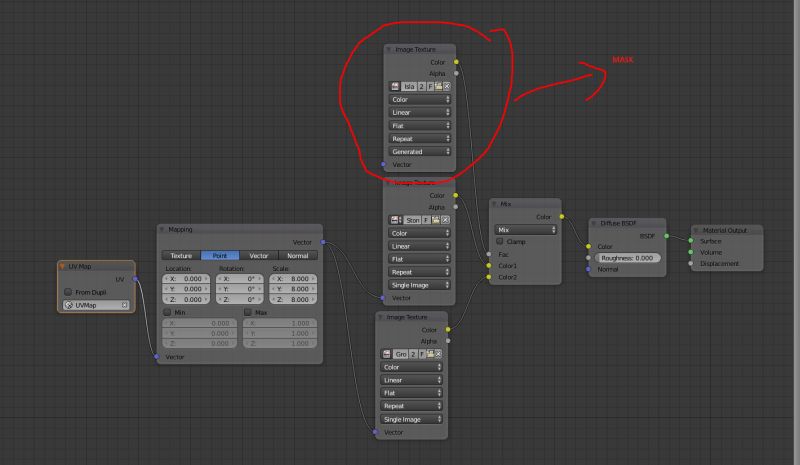Click user count 2 beside Isla image

421,86
